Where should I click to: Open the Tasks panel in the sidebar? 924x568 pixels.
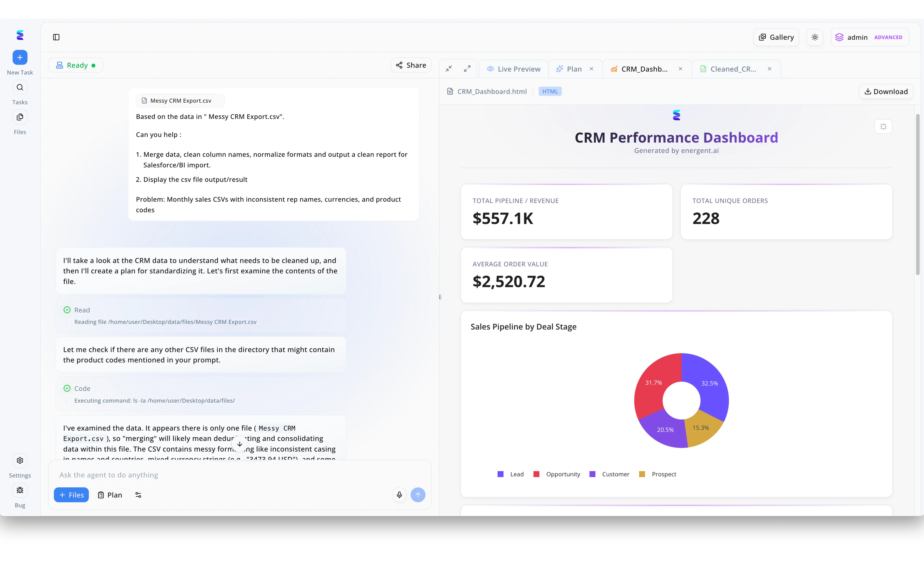(x=19, y=87)
